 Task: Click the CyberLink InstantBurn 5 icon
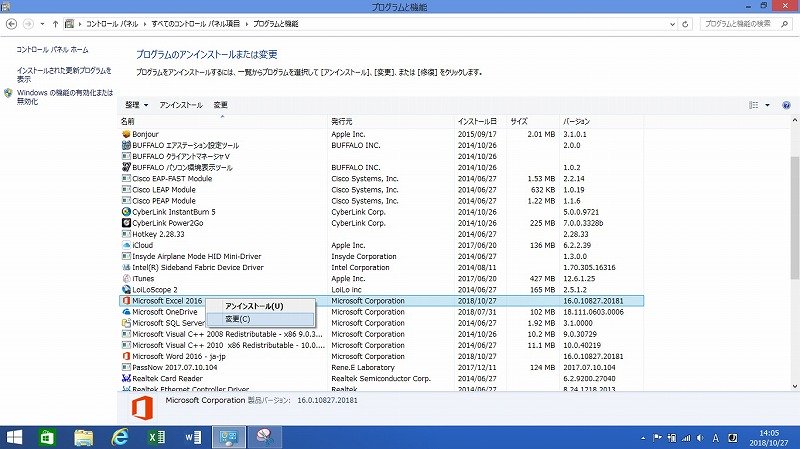(x=126, y=212)
